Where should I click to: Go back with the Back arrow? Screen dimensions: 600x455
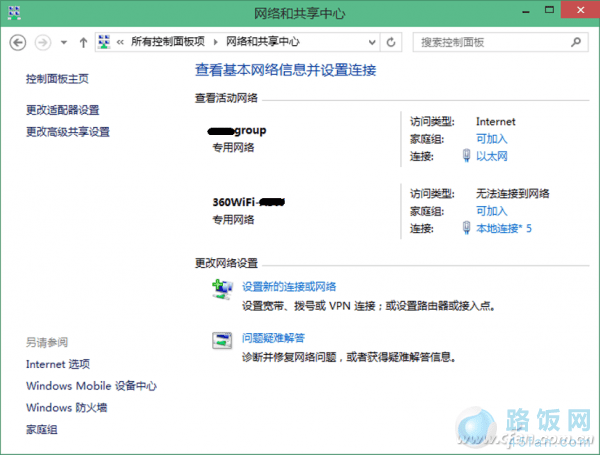pos(18,42)
